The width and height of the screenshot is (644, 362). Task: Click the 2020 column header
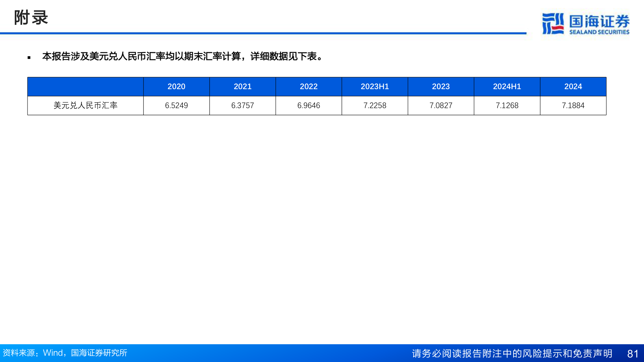[x=176, y=86]
